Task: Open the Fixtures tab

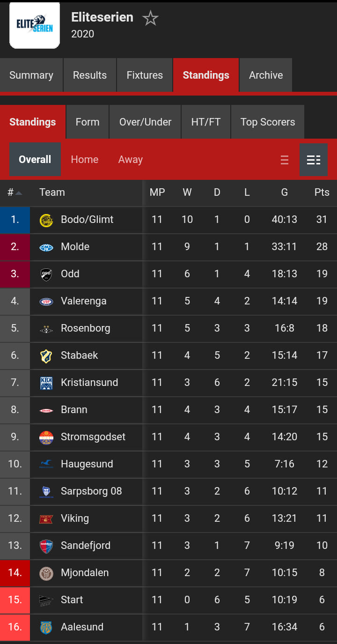Action: point(145,75)
